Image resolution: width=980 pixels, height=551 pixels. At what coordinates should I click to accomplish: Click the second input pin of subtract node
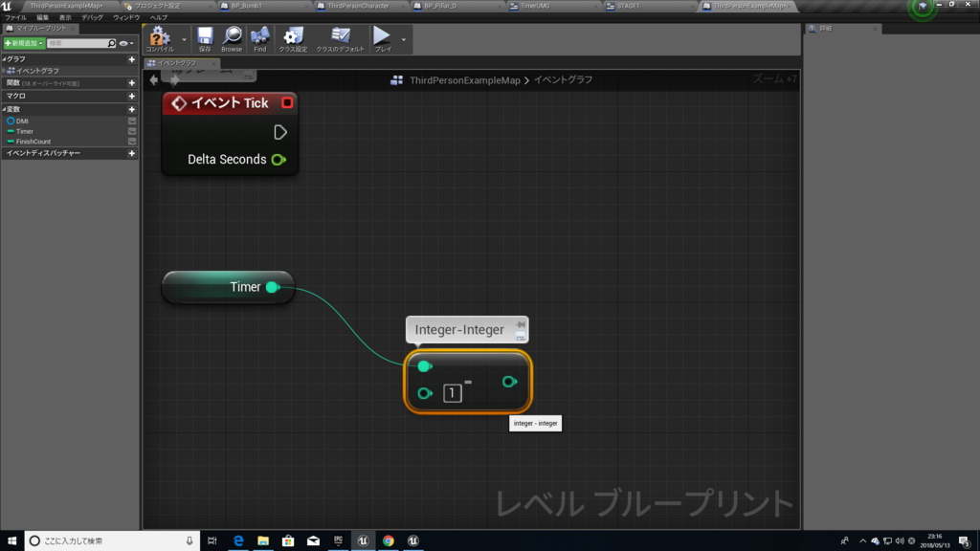424,393
